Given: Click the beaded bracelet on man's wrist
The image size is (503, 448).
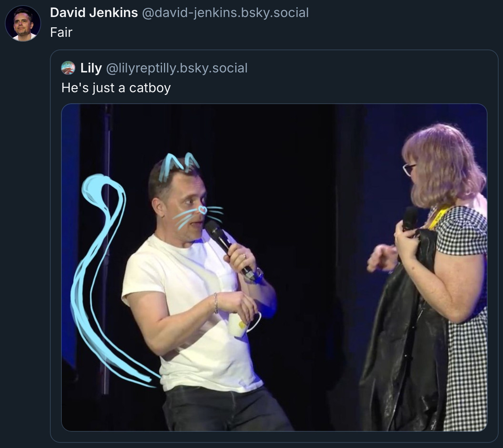Looking at the screenshot, I should [x=215, y=304].
